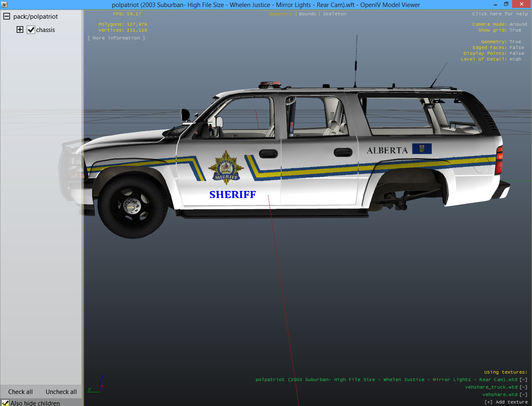The image size is (532, 406).
Task: Switch to the Bounds view tab
Action: (307, 14)
